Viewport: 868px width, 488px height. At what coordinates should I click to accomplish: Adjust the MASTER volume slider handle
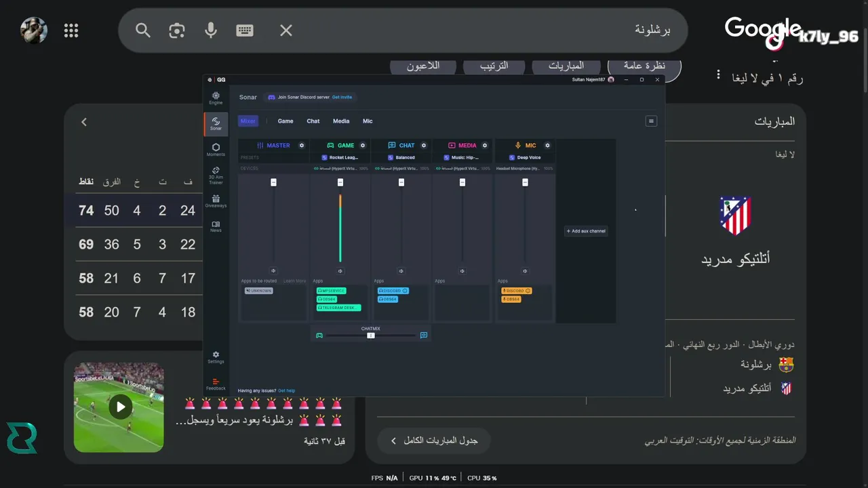point(273,182)
